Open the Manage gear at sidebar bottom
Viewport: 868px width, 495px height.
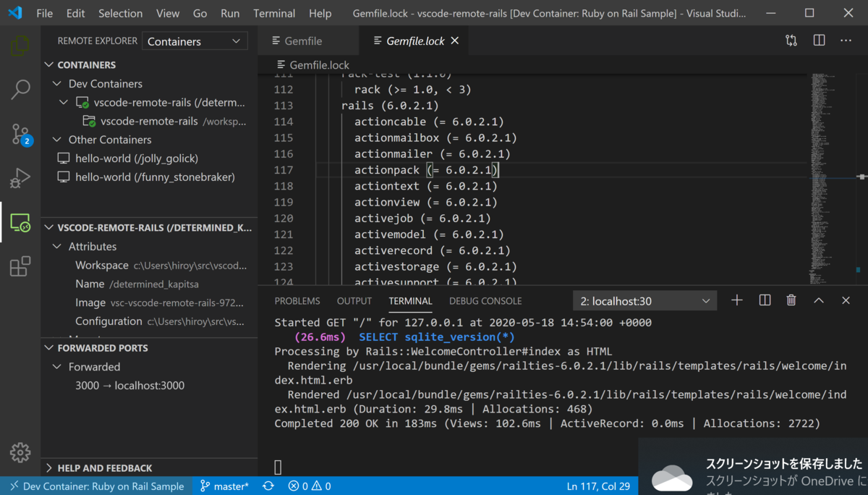pos(20,453)
